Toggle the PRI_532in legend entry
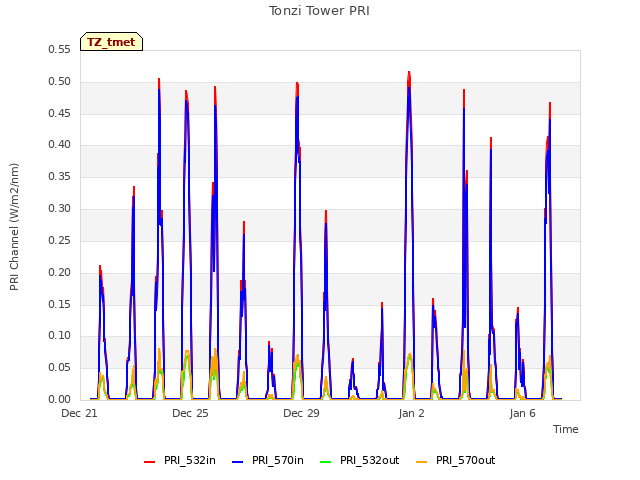Viewport: 640px width, 480px height. (180, 460)
